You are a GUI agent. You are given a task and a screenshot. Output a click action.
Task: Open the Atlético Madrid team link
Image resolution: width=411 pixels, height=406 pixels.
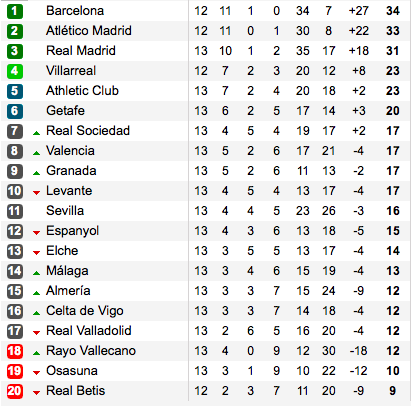click(89, 31)
